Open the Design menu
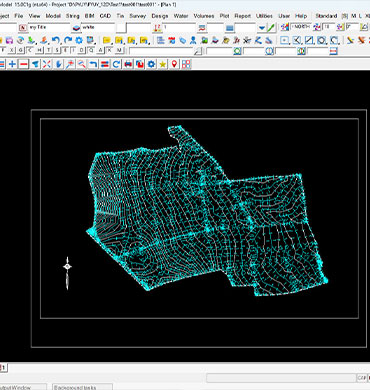This screenshot has height=390, width=370. 160,16
